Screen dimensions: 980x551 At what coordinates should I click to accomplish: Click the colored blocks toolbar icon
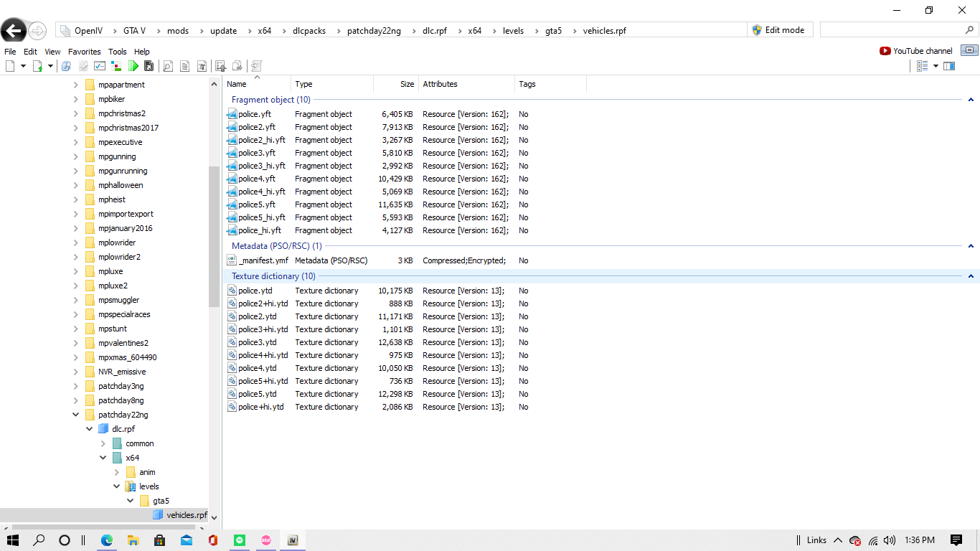pos(116,66)
